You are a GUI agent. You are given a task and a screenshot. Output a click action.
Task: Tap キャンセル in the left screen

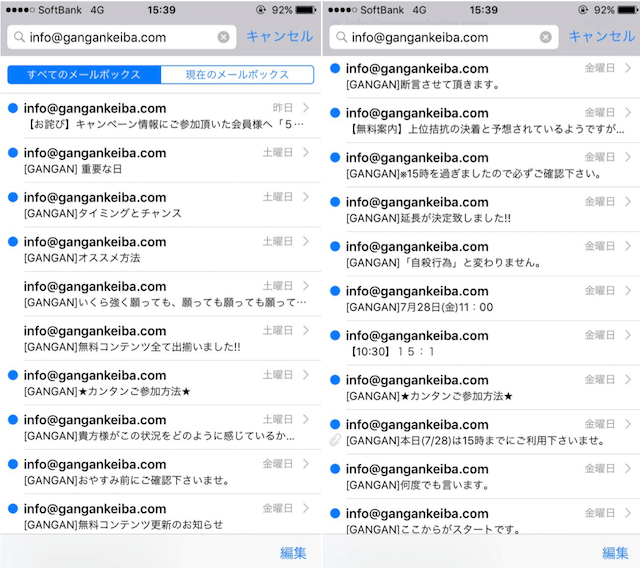280,36
